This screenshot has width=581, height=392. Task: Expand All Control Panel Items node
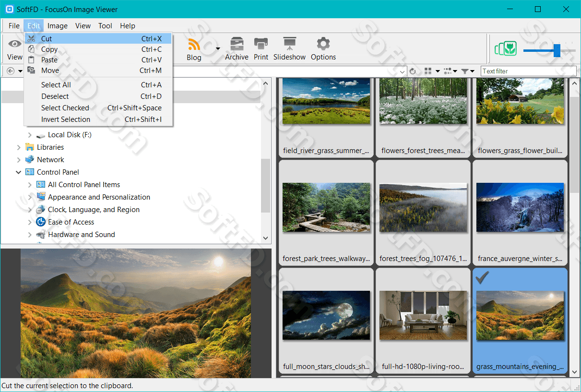(x=30, y=185)
